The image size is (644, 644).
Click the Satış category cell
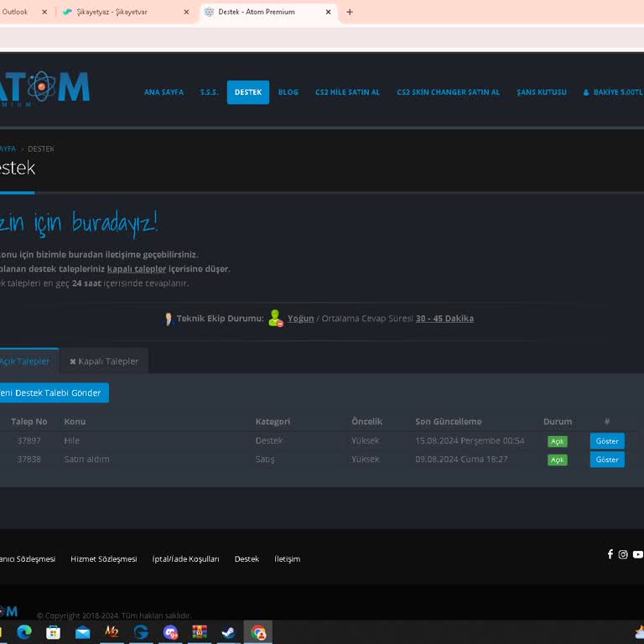tap(264, 460)
